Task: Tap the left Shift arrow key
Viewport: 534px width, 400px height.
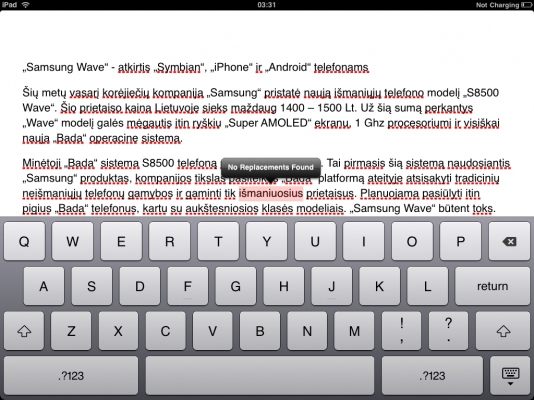Action: coord(24,331)
